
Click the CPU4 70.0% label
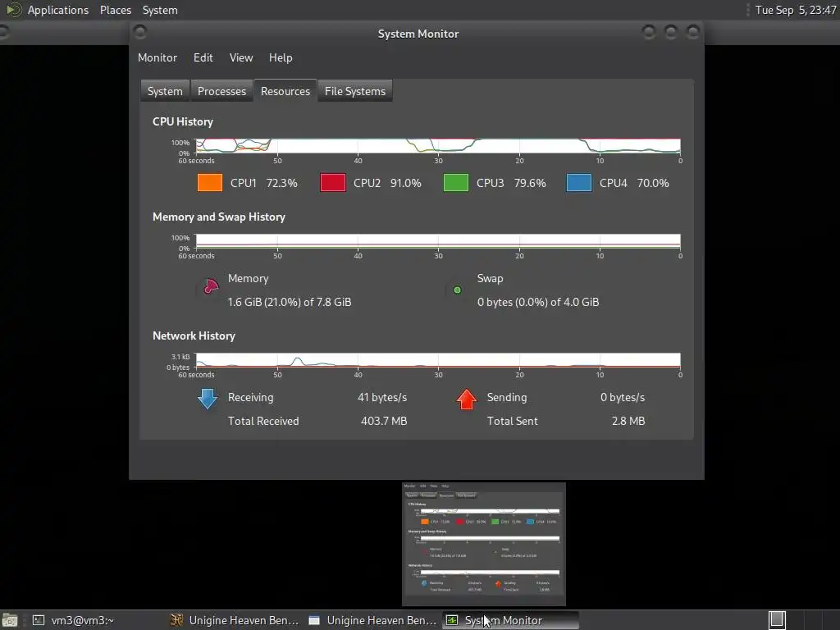click(634, 183)
